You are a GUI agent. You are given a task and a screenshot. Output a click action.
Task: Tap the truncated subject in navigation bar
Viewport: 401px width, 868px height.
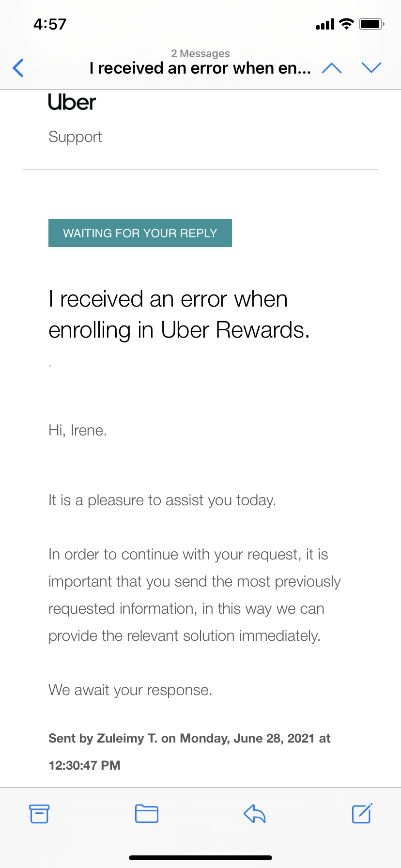point(200,68)
